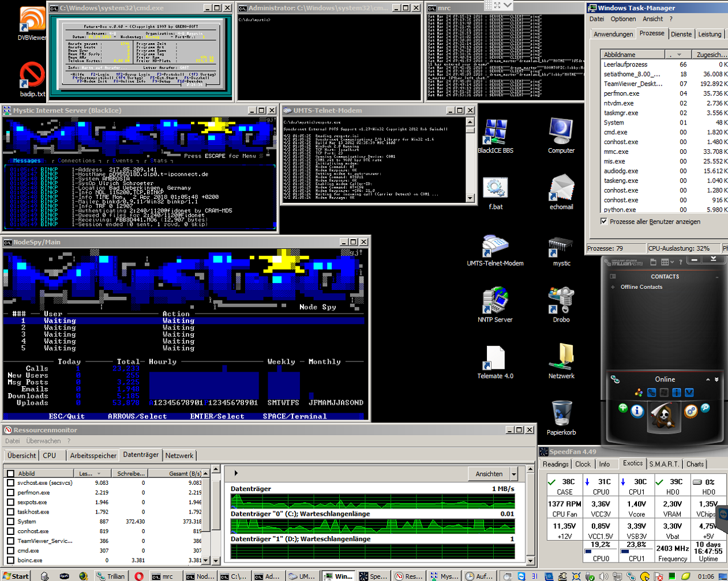Switch to the Netzwerk tab in Ressourcenmonitor
The image size is (728, 581).
tap(179, 455)
